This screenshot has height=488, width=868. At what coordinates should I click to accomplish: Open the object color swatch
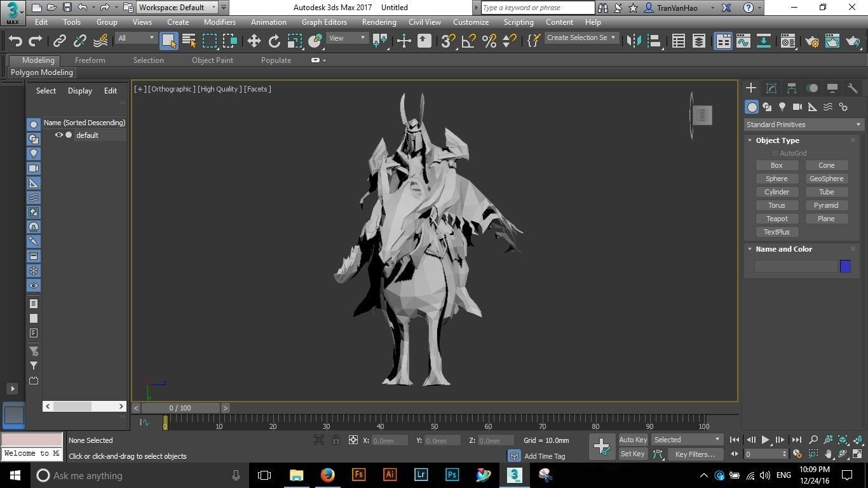845,266
